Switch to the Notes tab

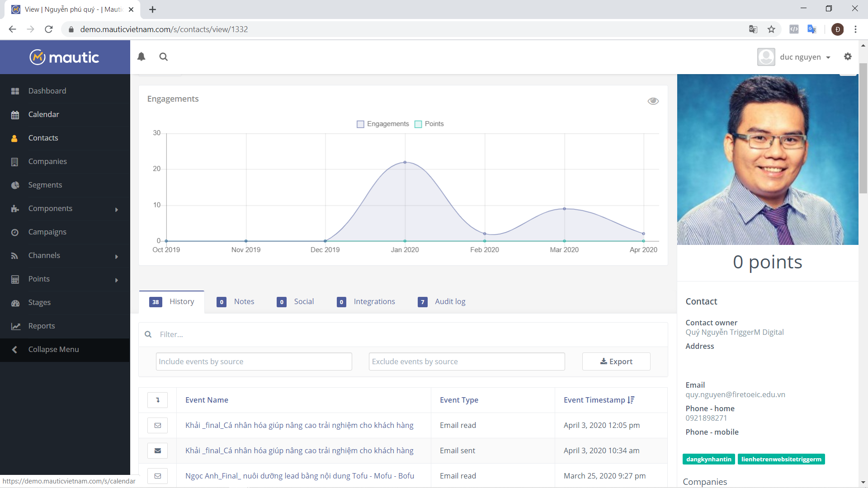[x=244, y=301]
